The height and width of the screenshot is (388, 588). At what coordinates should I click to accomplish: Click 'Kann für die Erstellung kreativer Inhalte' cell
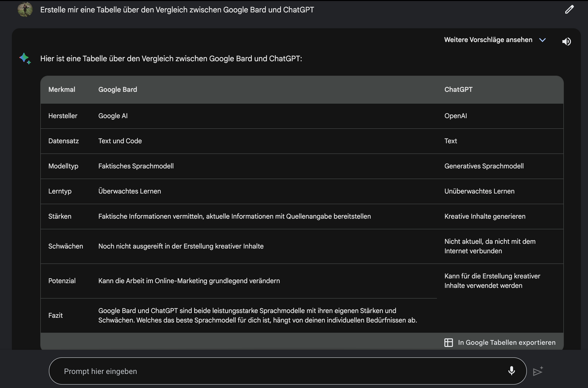tap(492, 281)
